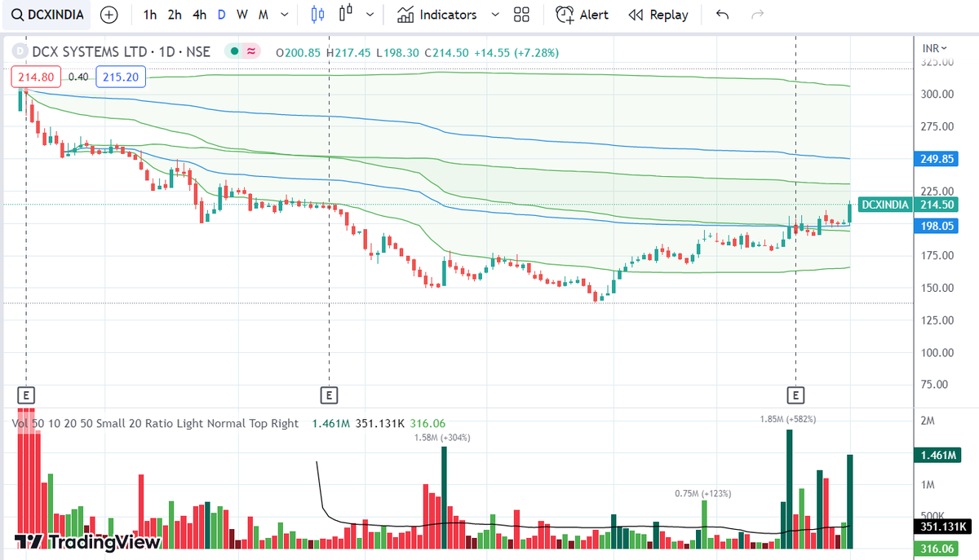Select the monthly M timeframe
Screen dimensions: 979x560
(x=263, y=15)
